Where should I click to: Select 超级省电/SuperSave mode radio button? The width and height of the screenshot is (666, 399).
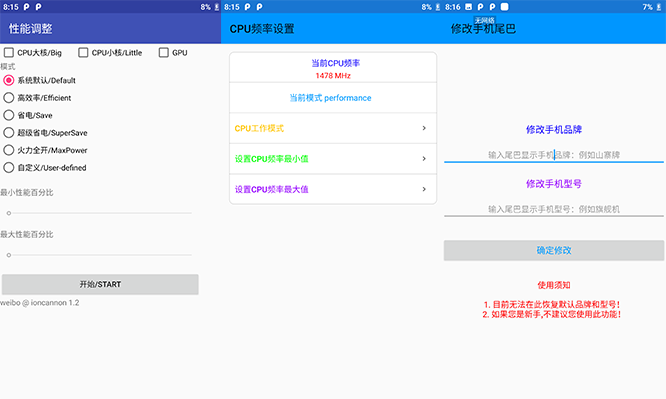tap(8, 133)
